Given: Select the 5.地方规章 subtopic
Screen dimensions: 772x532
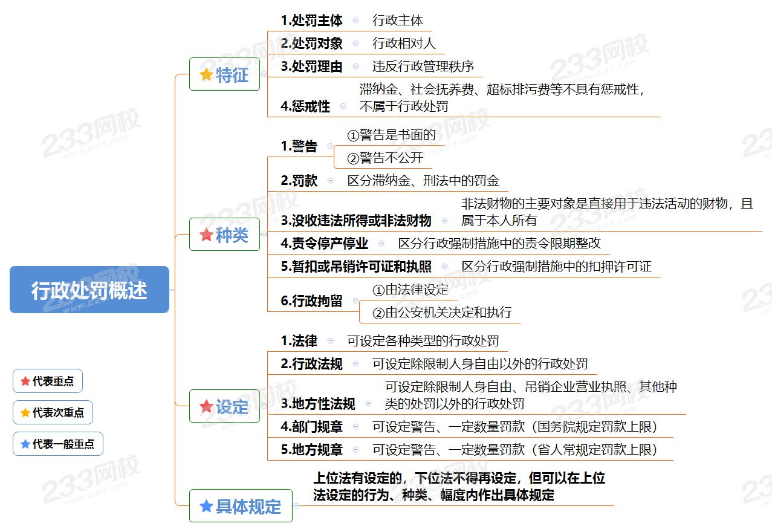Looking at the screenshot, I should (311, 449).
